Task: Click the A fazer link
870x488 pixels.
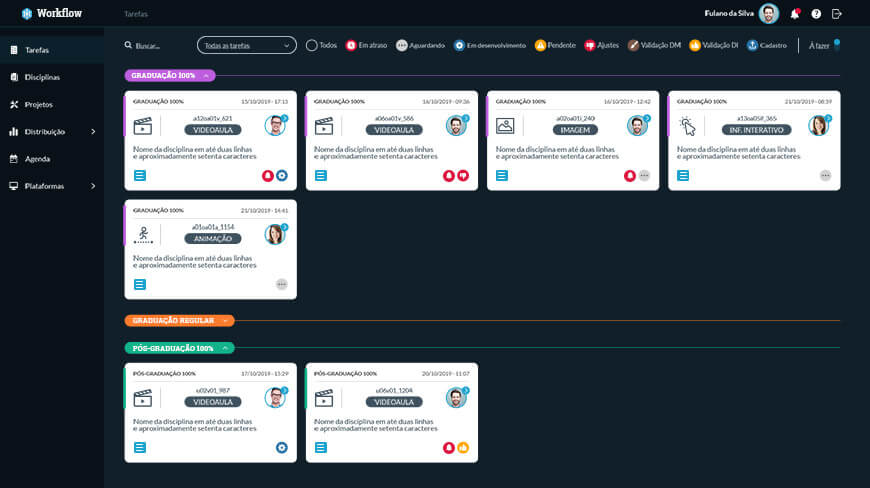Action: (819, 46)
